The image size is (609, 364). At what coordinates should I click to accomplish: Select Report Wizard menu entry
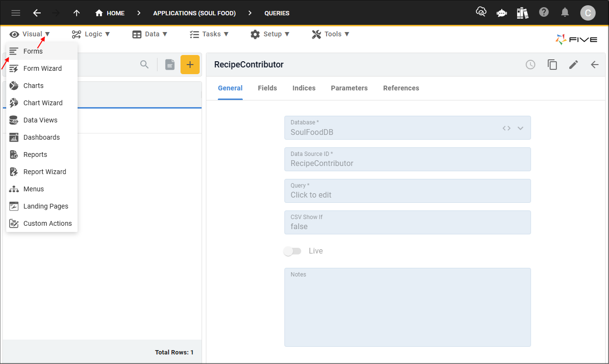click(x=42, y=172)
